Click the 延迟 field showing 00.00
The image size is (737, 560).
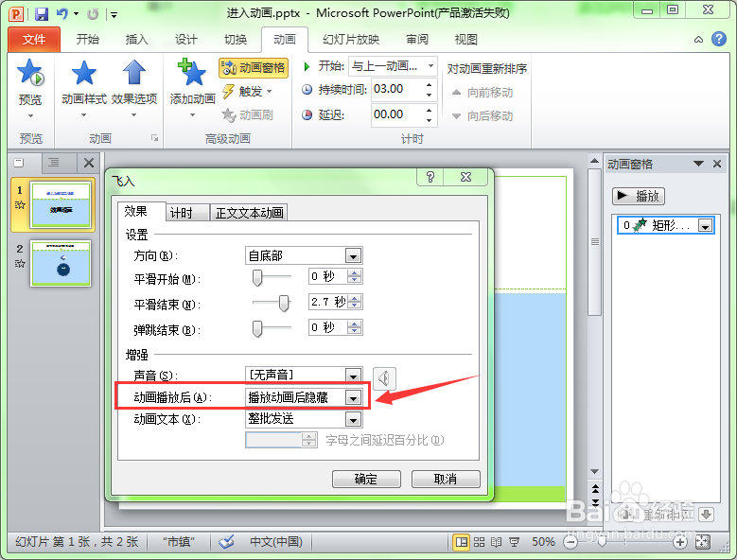click(396, 114)
